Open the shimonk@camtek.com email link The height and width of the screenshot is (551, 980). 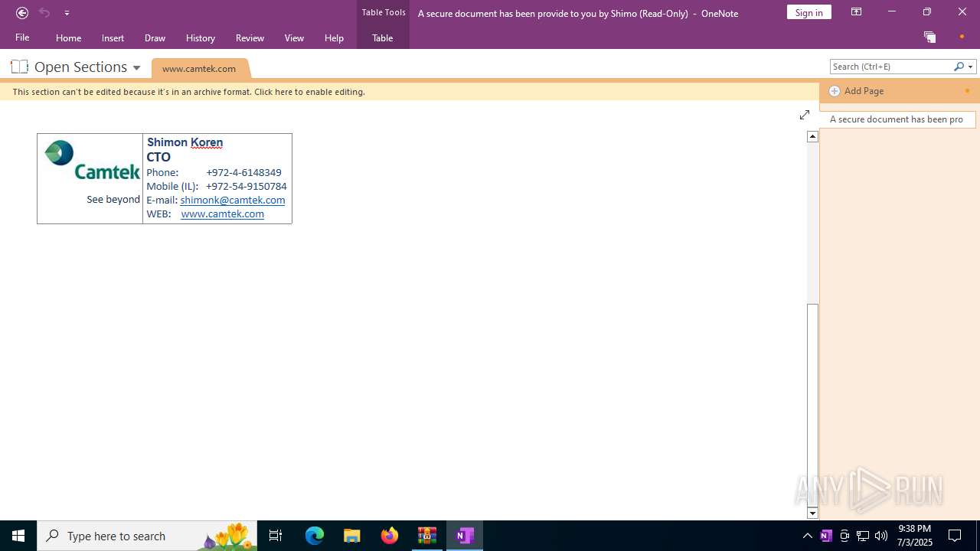(233, 200)
